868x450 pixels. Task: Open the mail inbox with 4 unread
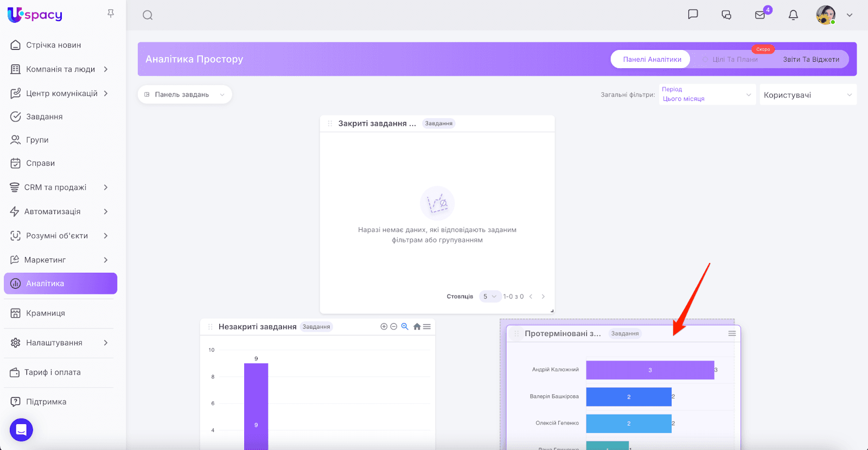click(x=760, y=15)
